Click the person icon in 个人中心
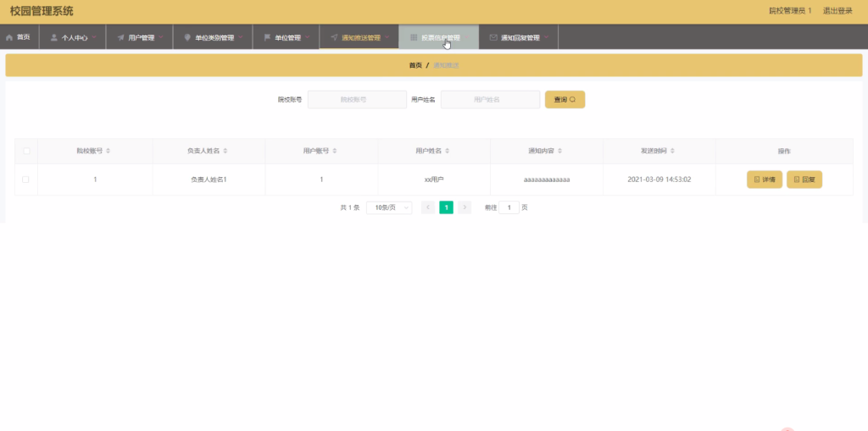The height and width of the screenshot is (431, 868). point(54,37)
